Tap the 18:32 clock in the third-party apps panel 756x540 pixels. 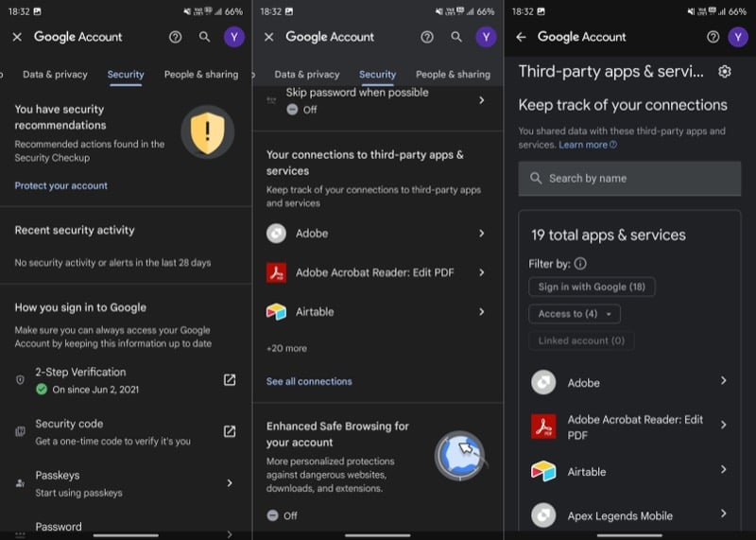(x=523, y=11)
